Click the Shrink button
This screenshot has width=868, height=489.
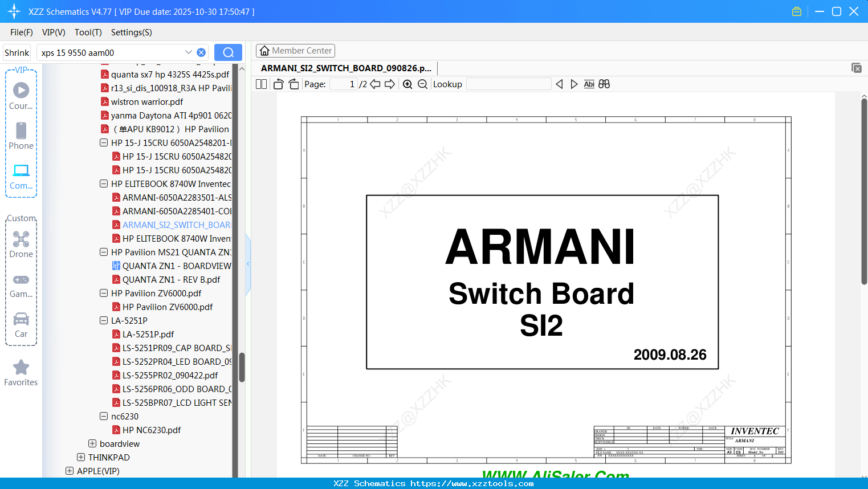point(17,52)
